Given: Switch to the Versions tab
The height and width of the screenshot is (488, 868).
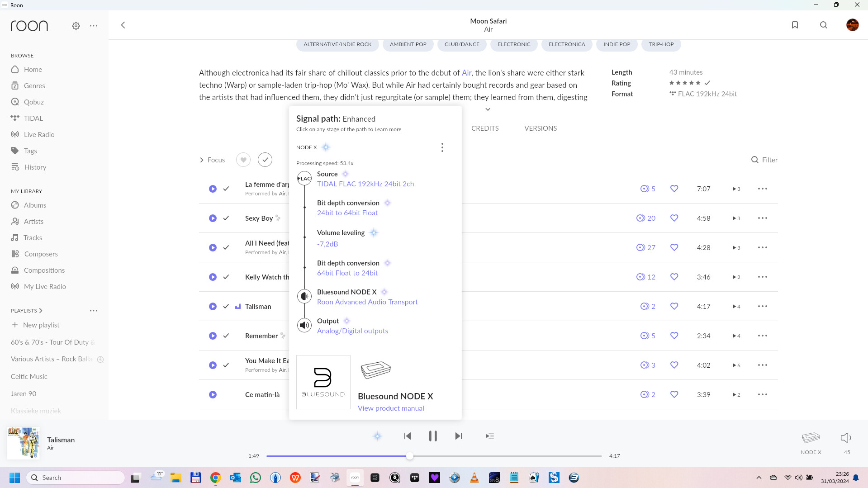Looking at the screenshot, I should [x=541, y=128].
